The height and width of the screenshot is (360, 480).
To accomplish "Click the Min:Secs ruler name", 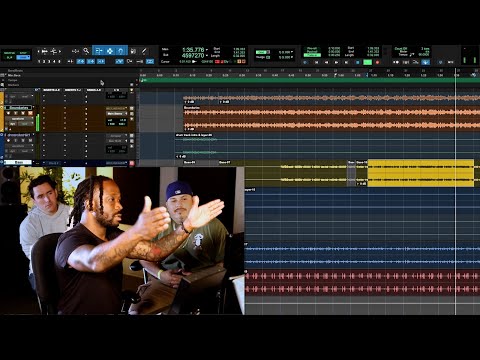I will [x=14, y=75].
